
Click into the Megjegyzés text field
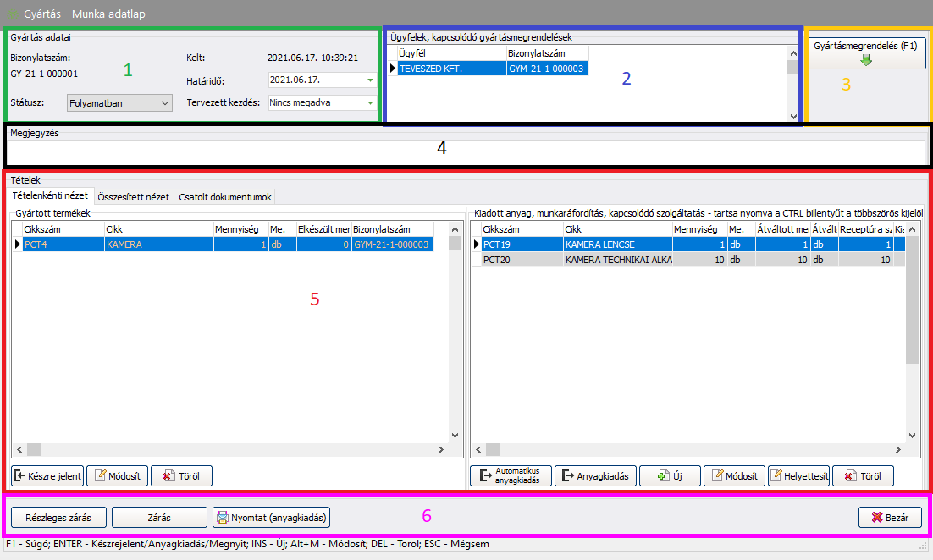coord(466,152)
